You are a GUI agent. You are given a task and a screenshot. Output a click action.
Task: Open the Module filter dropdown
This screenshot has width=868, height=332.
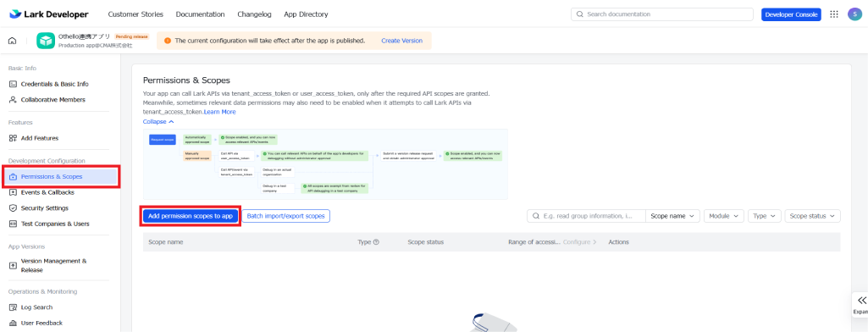[x=724, y=216]
